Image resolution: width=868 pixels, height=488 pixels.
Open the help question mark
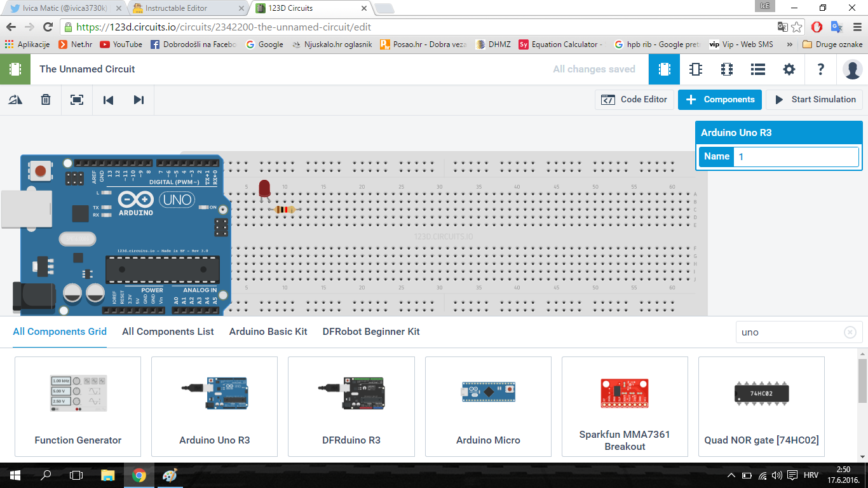pos(820,69)
